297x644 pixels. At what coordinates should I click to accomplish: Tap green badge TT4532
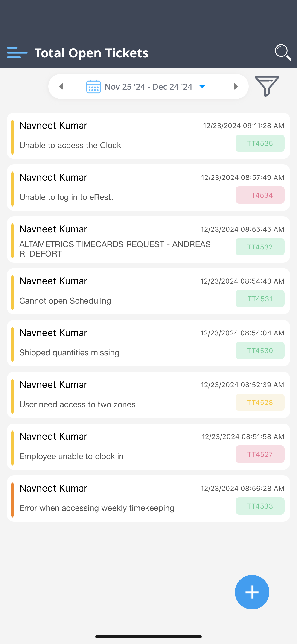[x=260, y=247]
